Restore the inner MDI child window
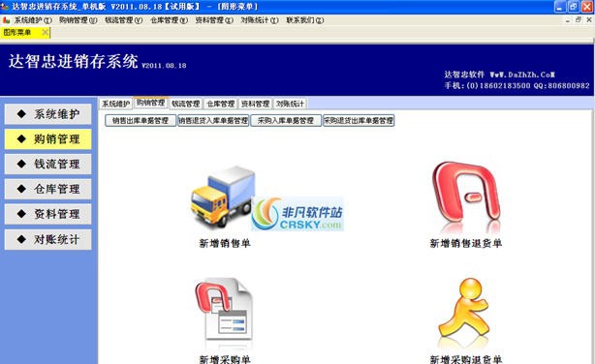The width and height of the screenshot is (595, 364). pyautogui.click(x=579, y=20)
